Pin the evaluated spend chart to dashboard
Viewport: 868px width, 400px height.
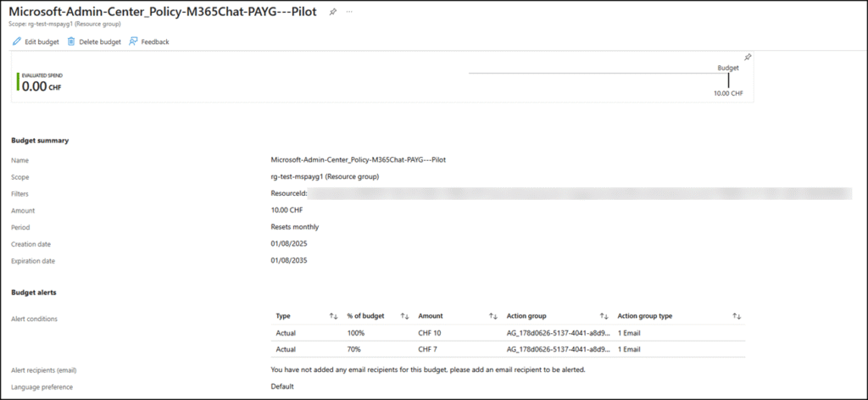click(748, 57)
